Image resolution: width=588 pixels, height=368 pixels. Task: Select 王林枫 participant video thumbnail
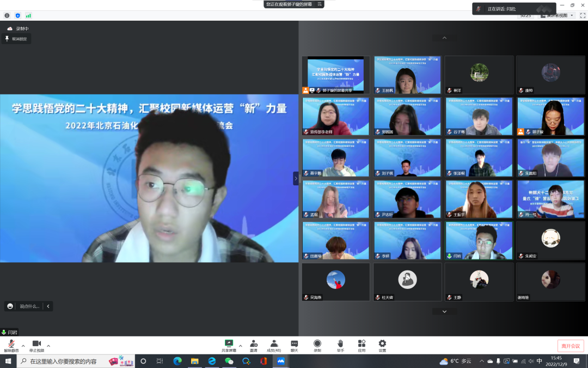point(407,75)
